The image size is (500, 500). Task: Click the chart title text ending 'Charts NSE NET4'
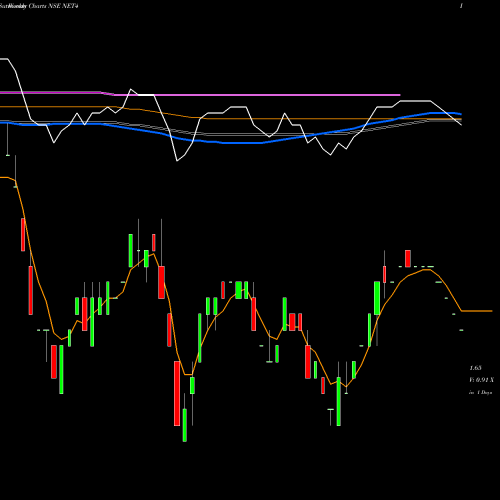tap(39, 6)
